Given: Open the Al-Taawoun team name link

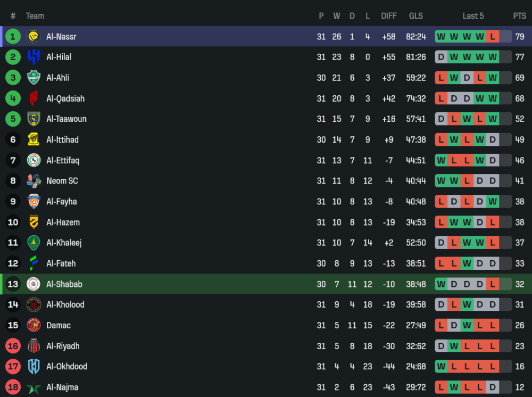Looking at the screenshot, I should click(x=66, y=119).
